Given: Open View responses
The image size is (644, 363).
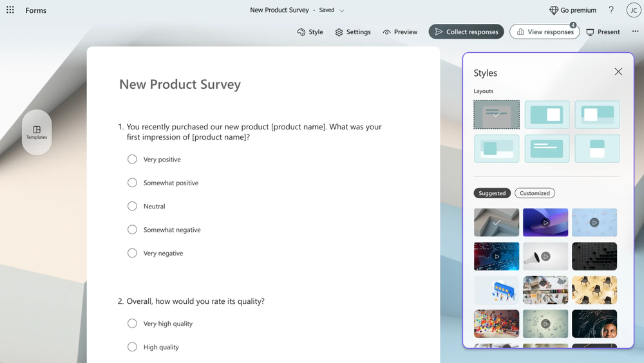Looking at the screenshot, I should 544,32.
